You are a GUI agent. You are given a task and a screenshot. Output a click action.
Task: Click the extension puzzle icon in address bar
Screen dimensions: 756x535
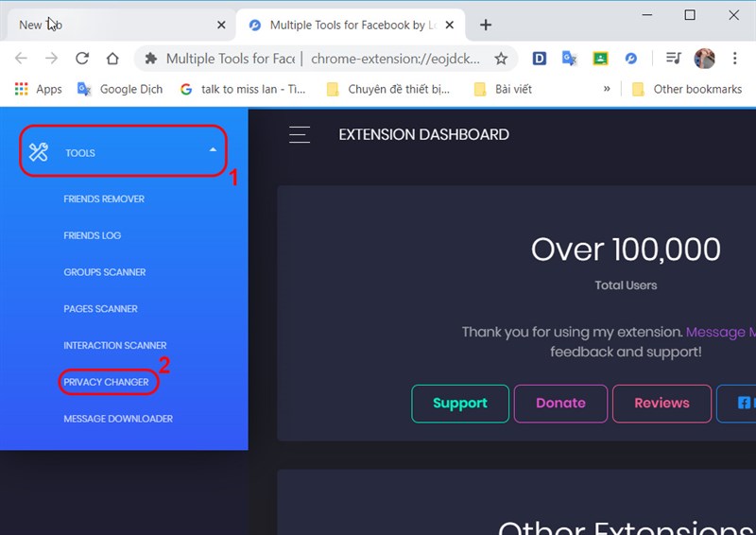click(x=151, y=59)
